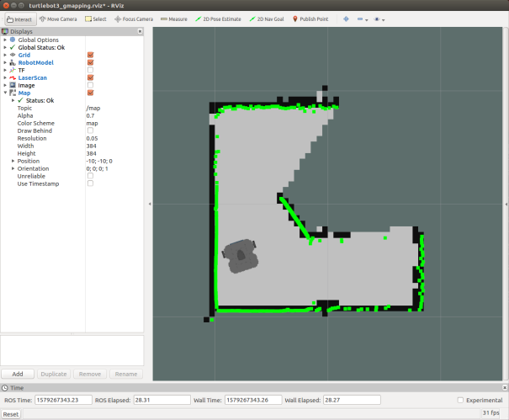Expand the Global Options tree item

click(x=4, y=40)
